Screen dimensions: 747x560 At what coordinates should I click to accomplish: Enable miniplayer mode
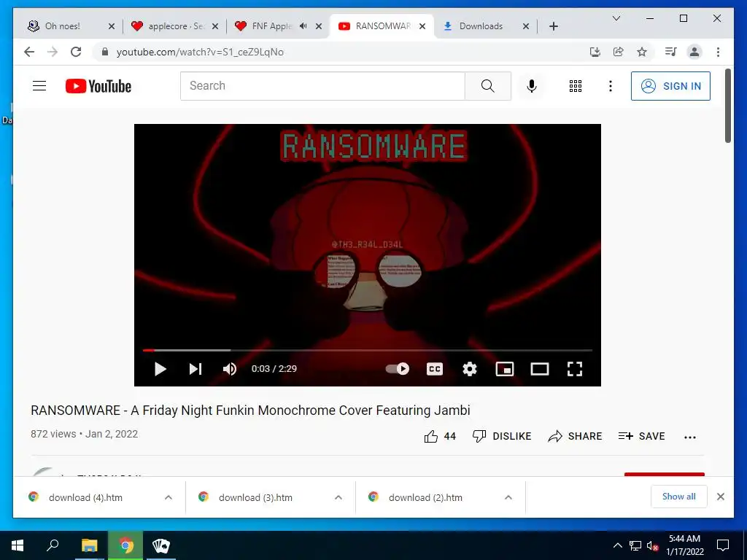505,368
